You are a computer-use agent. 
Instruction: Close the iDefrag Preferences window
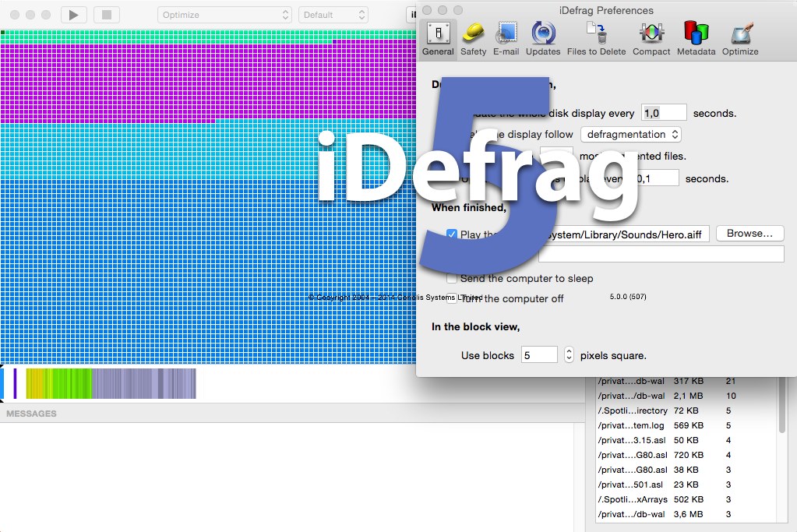tap(427, 10)
